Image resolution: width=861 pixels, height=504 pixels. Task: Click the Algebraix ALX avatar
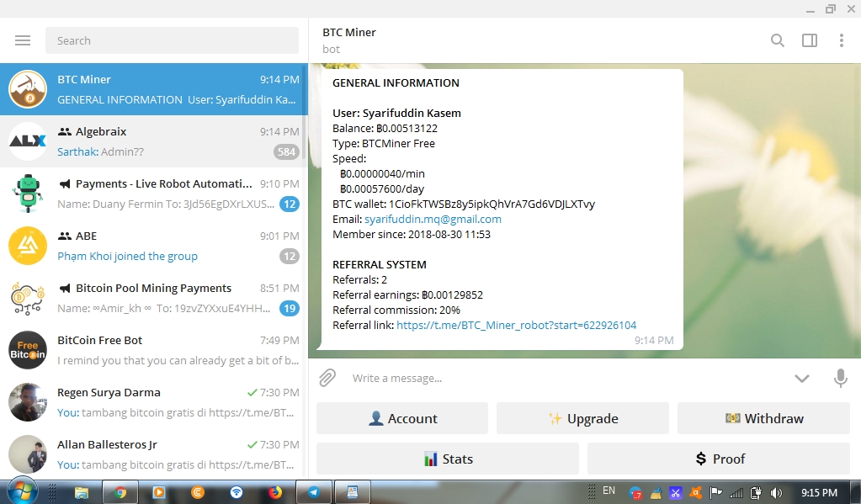(28, 141)
